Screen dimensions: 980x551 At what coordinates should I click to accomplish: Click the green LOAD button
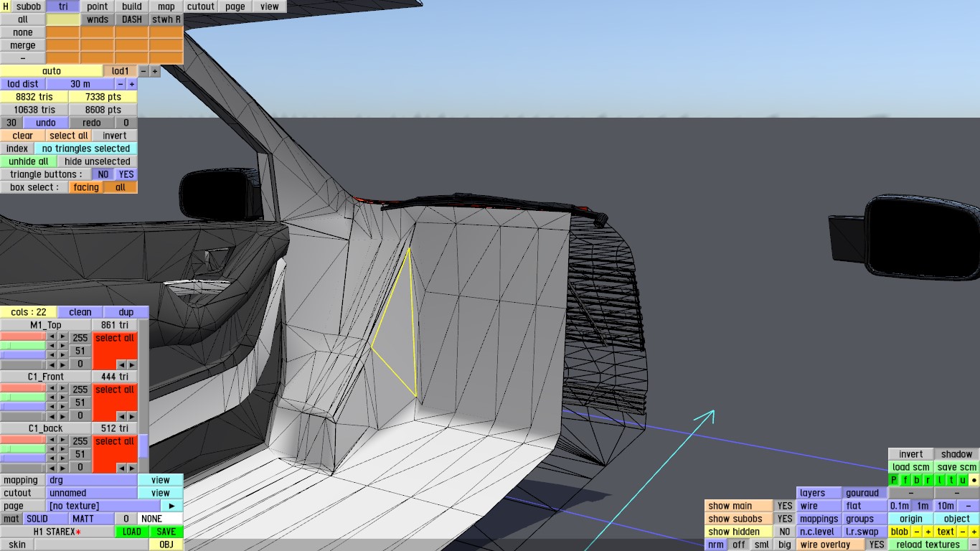(132, 532)
